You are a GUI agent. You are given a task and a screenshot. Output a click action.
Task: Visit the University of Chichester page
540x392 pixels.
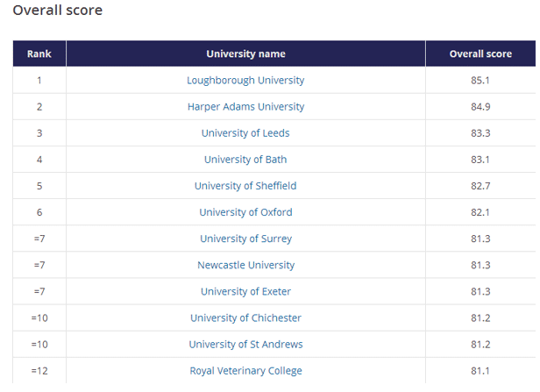tap(245, 318)
